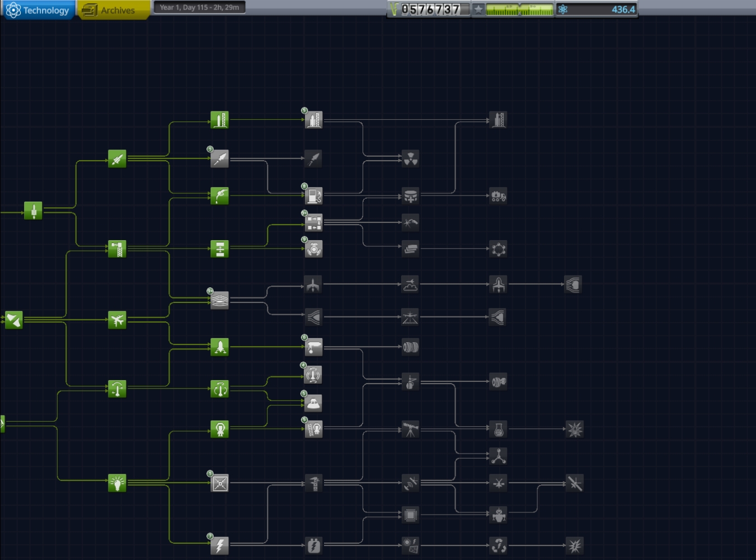
Task: Select the rover truck tech node
Action: (498, 196)
